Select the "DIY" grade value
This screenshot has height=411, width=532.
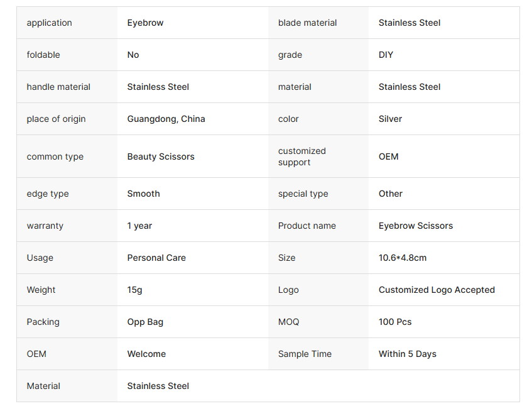(386, 55)
